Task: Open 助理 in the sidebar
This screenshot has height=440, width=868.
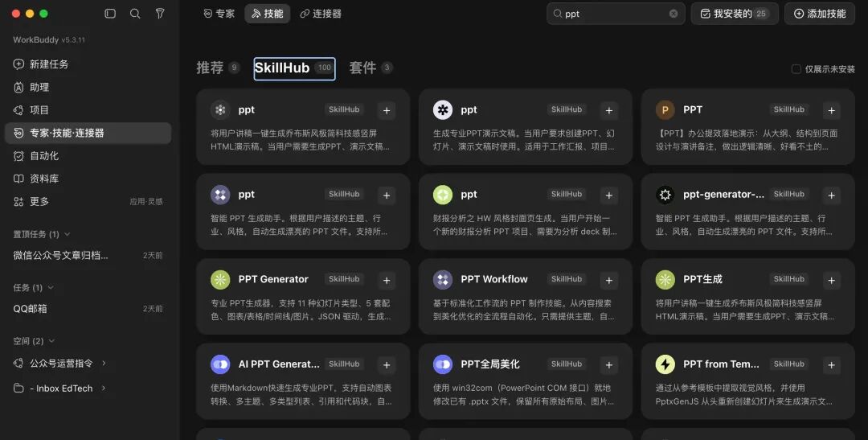Action: point(88,87)
